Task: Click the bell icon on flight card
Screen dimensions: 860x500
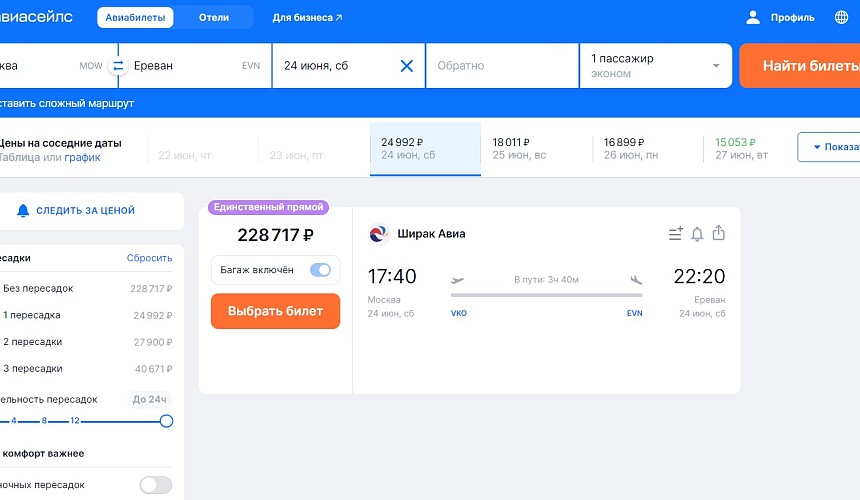Action: click(697, 234)
